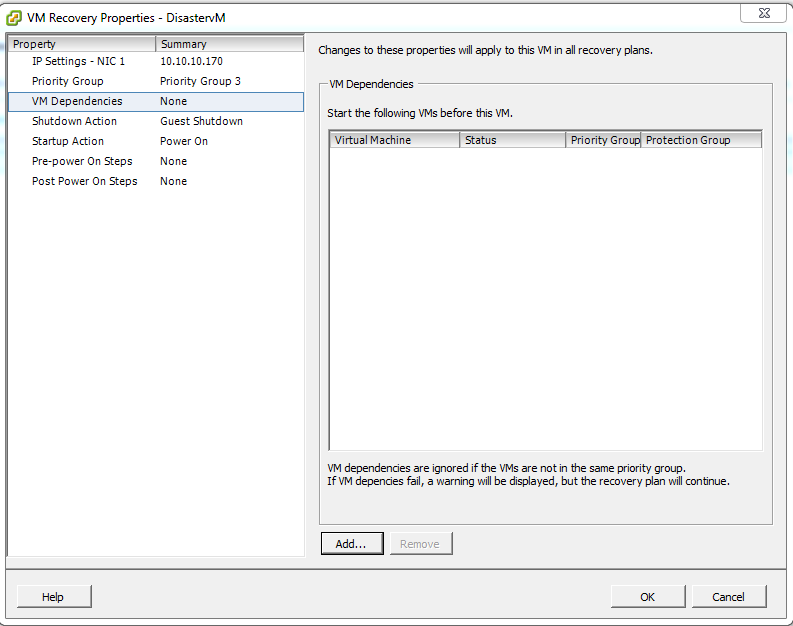Click the Guest Shutdown summary value

pos(201,121)
